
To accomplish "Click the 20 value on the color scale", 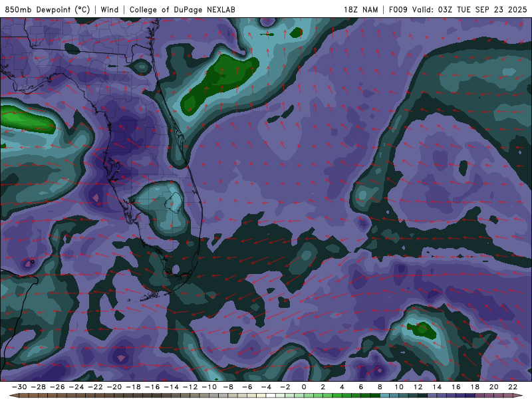I will 494,387.
